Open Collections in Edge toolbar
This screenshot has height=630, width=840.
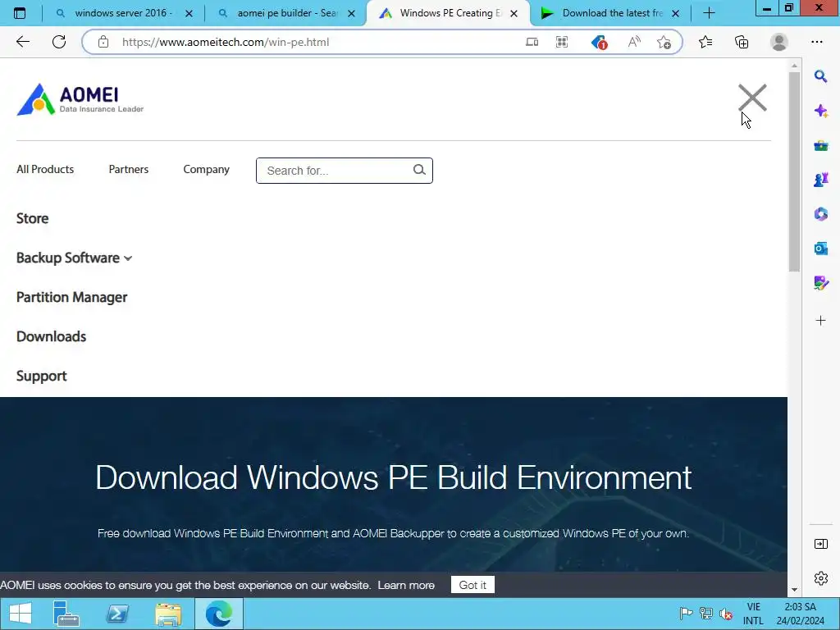(x=742, y=42)
